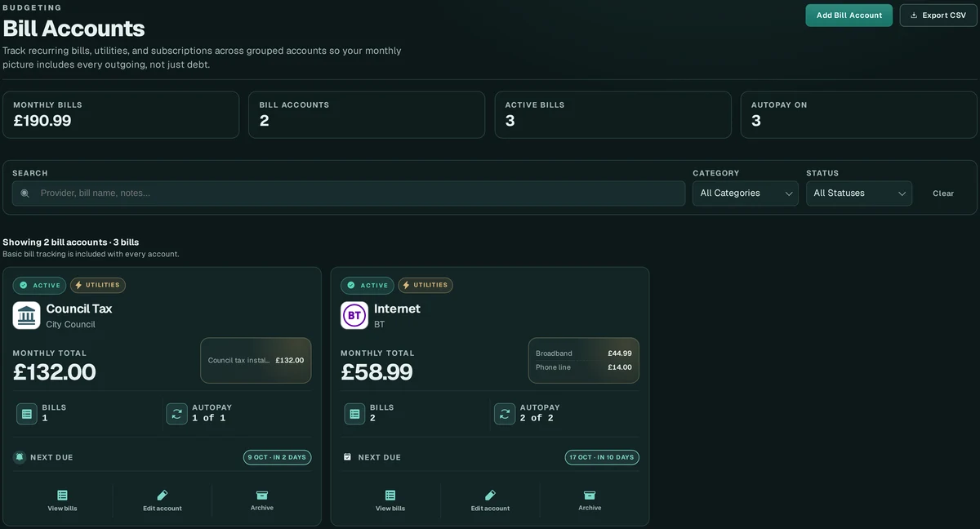
Task: Click the Monthly Bills £190.99 stat card
Action: click(121, 114)
